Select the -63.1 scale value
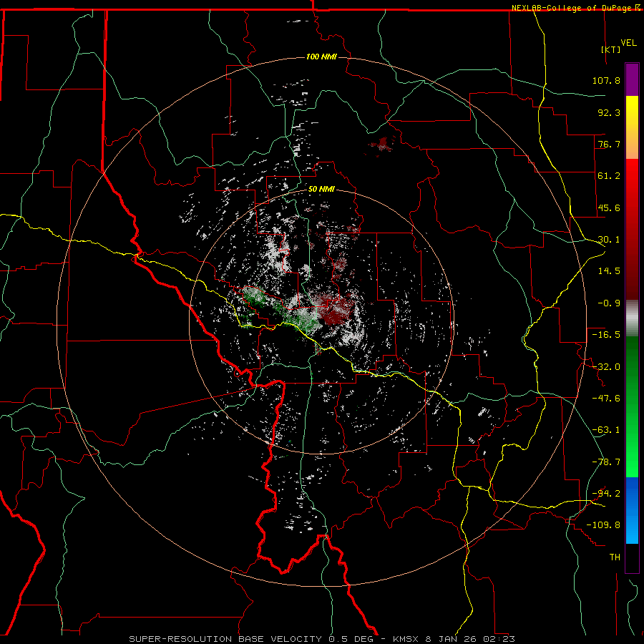 pos(606,430)
